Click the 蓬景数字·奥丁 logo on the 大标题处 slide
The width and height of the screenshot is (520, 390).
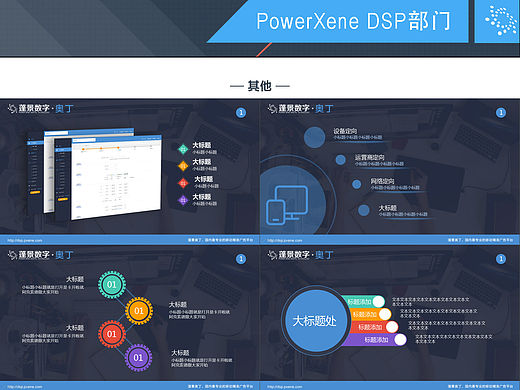(300, 255)
